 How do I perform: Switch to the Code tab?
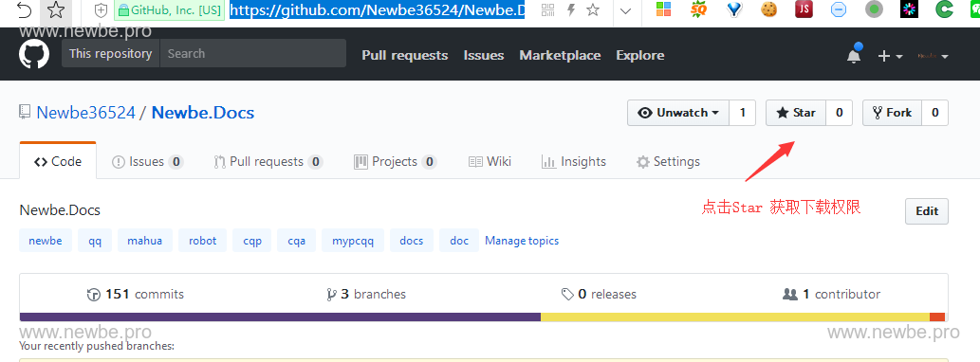[x=58, y=162]
